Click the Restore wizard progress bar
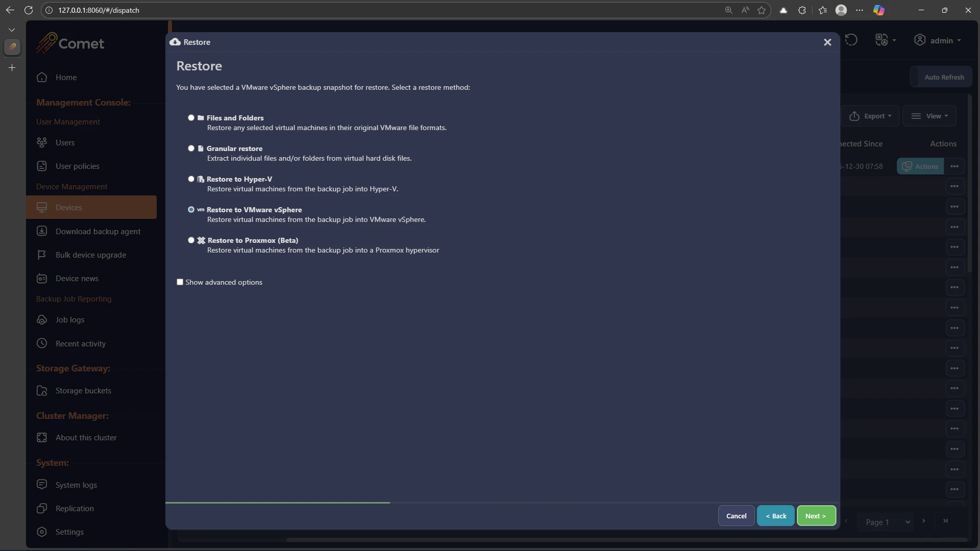The height and width of the screenshot is (551, 980). click(x=502, y=503)
